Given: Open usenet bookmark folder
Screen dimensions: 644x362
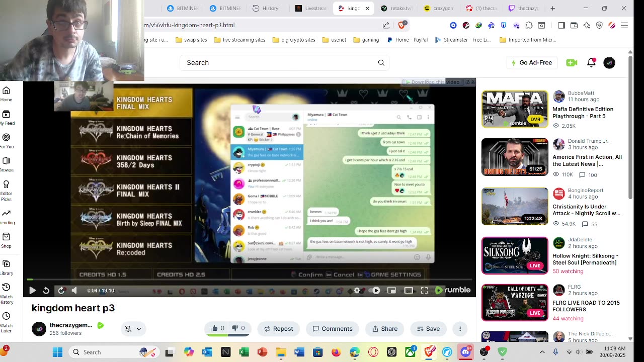Looking at the screenshot, I should point(334,40).
